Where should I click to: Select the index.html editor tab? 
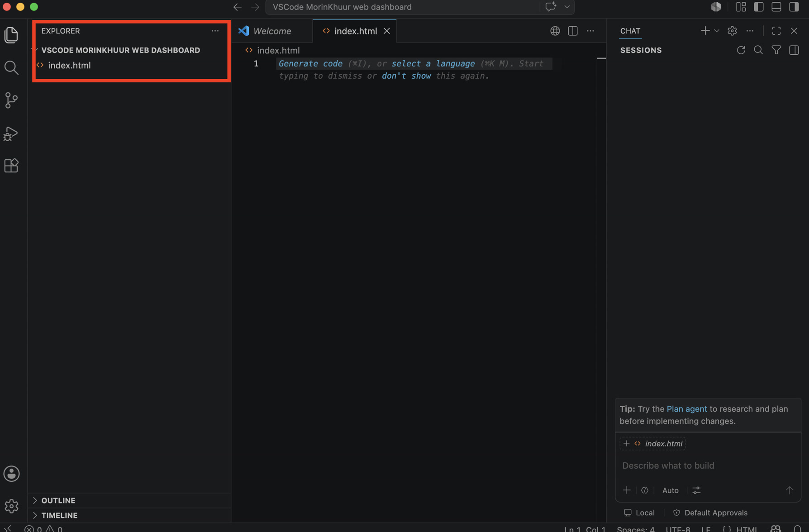click(x=356, y=31)
